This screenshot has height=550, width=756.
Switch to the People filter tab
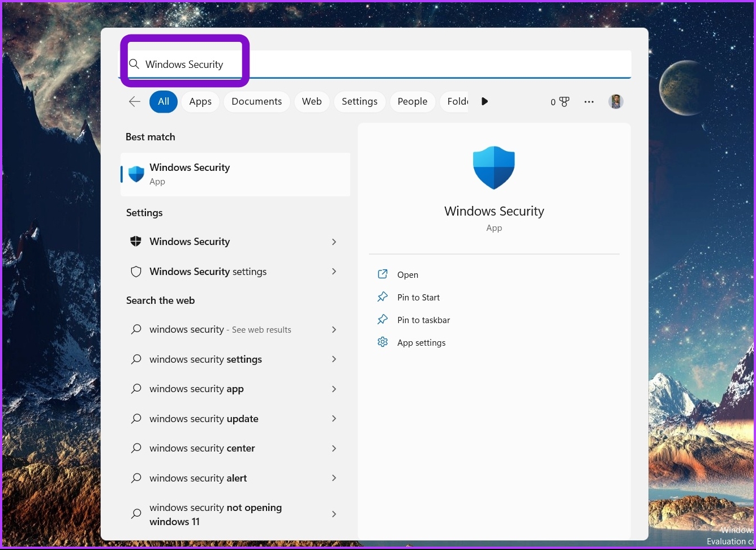click(413, 102)
